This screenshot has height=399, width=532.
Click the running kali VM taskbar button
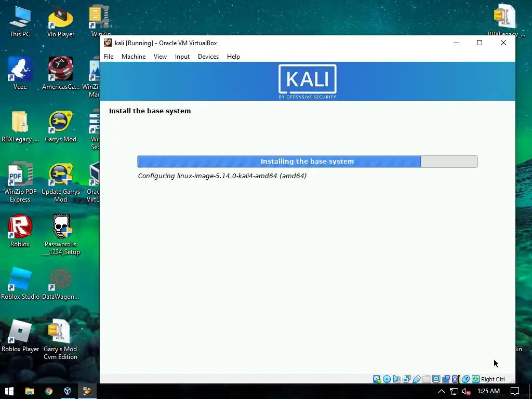coord(87,391)
